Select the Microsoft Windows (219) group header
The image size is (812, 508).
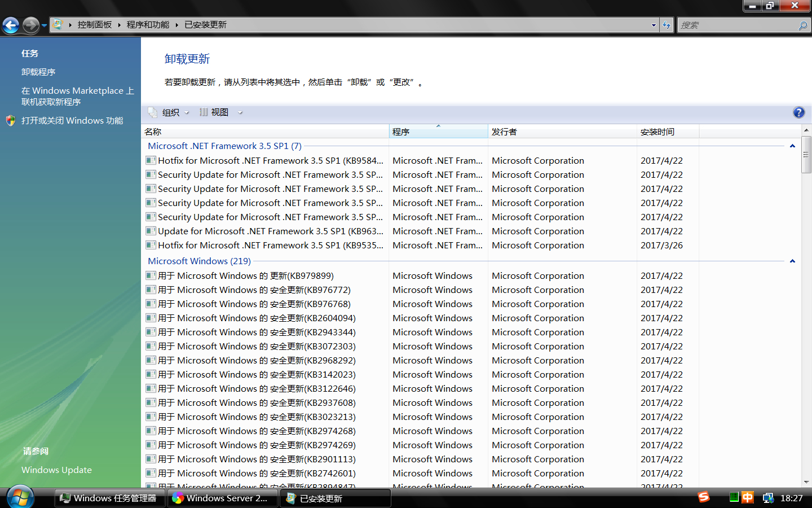199,261
